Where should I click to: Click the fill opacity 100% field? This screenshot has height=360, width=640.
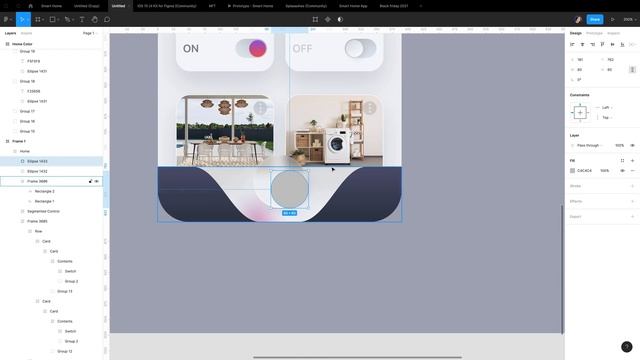[604, 171]
